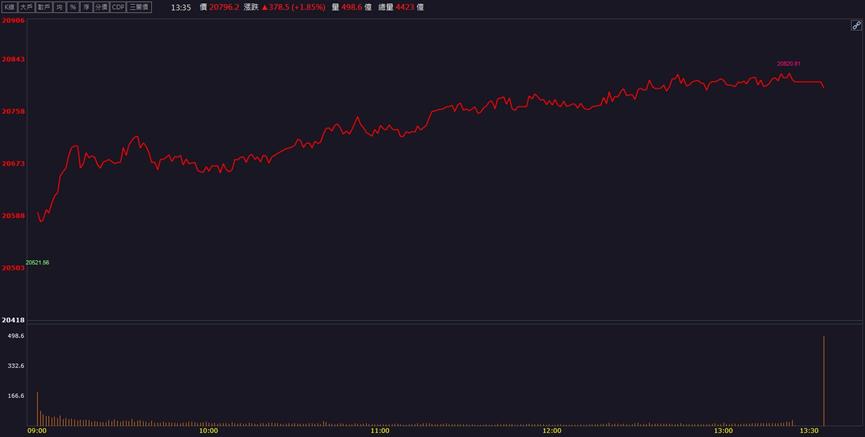The width and height of the screenshot is (865, 437).
Task: Click the 11:00 time axis label
Action: pyautogui.click(x=380, y=431)
